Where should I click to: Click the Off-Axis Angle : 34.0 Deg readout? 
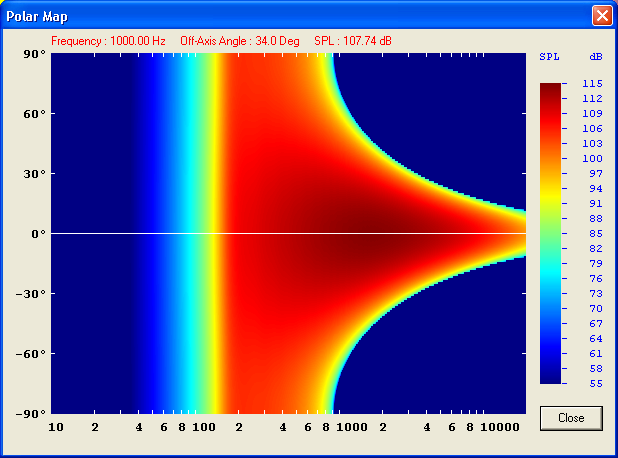pos(240,41)
